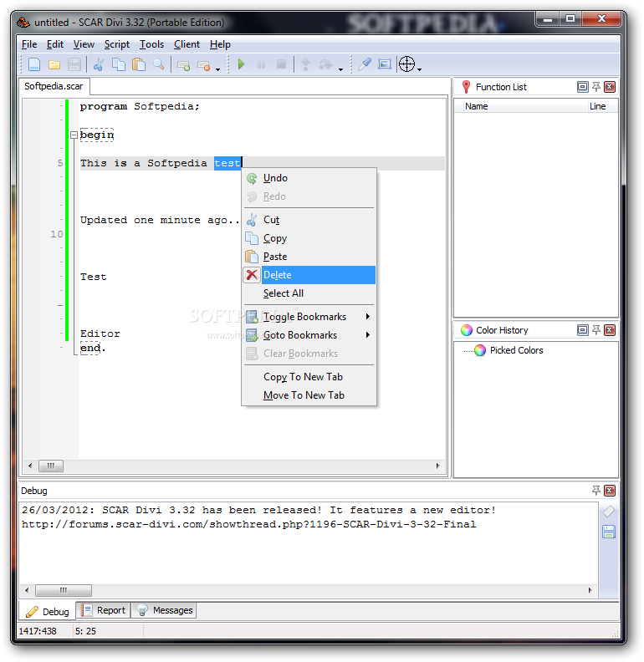Choose Move To New Tab

[x=309, y=395]
